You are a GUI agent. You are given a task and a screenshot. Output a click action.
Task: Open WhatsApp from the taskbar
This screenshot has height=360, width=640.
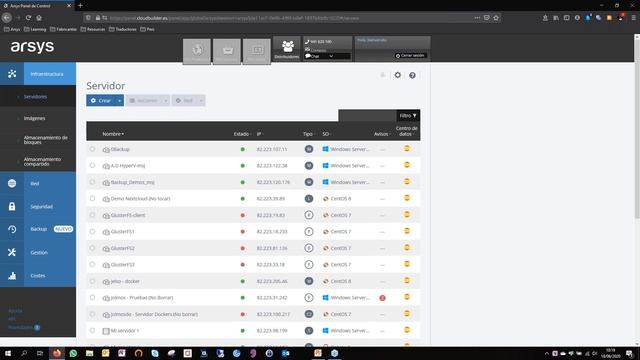click(x=73, y=353)
